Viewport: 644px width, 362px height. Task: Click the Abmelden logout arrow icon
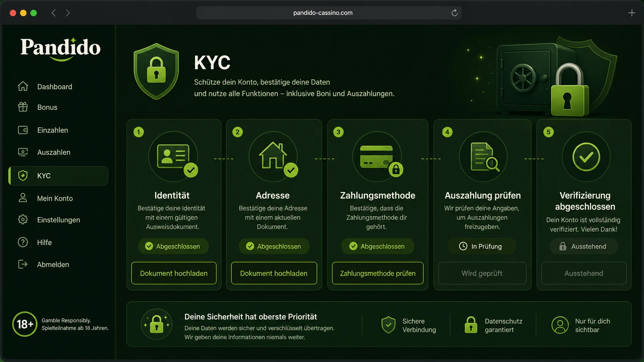(x=23, y=264)
